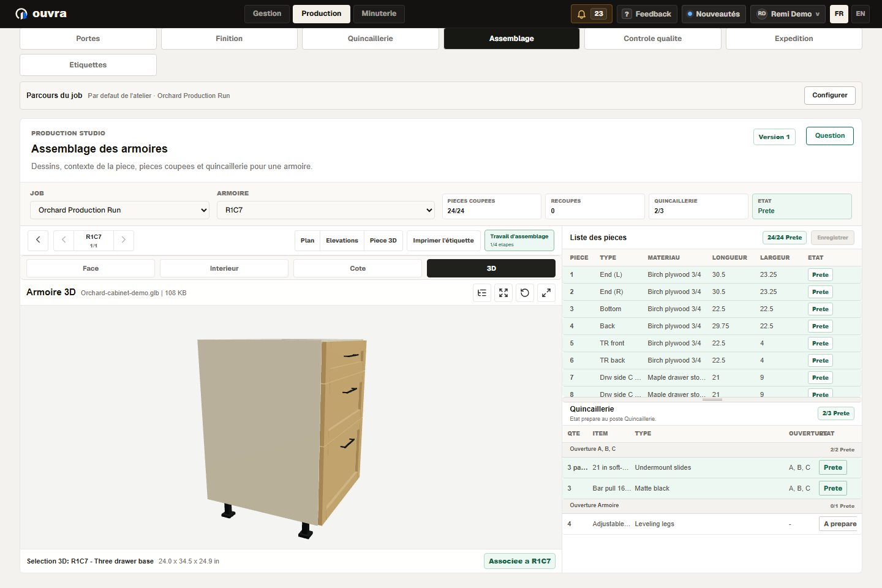
Task: Open the Piece 3D view
Action: point(383,241)
